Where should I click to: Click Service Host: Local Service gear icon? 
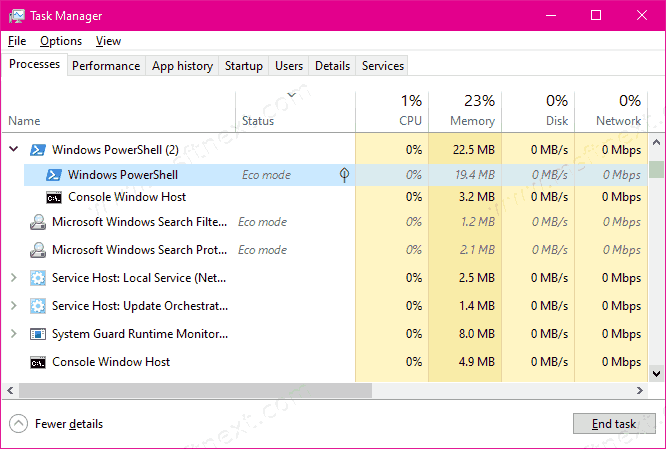[x=38, y=278]
